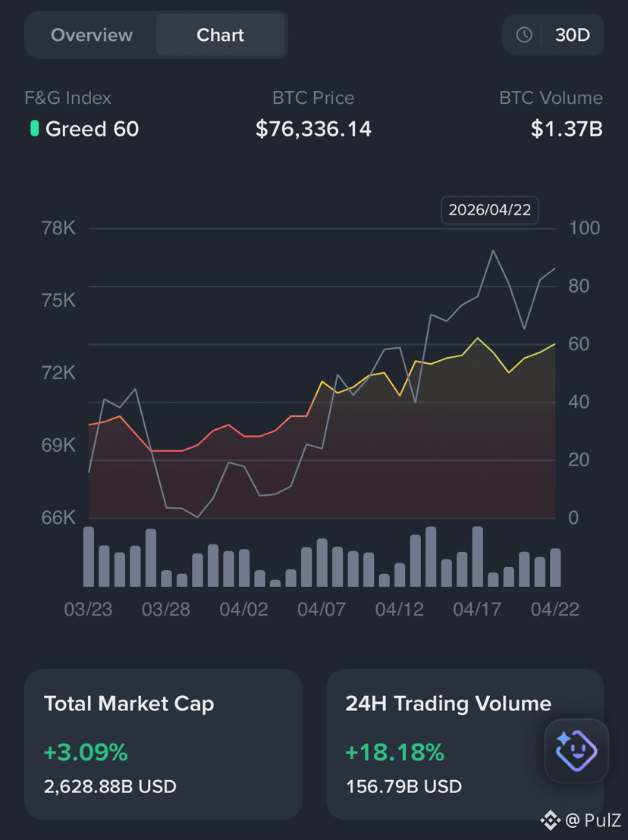Click the 100 index axis label
This screenshot has width=628, height=840.
click(x=584, y=228)
